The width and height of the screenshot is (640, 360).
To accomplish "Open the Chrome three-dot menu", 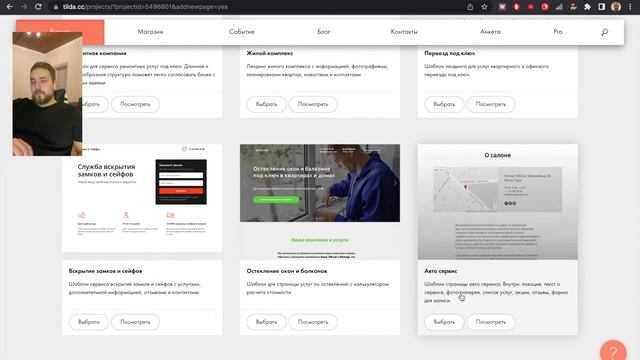I will [x=630, y=7].
